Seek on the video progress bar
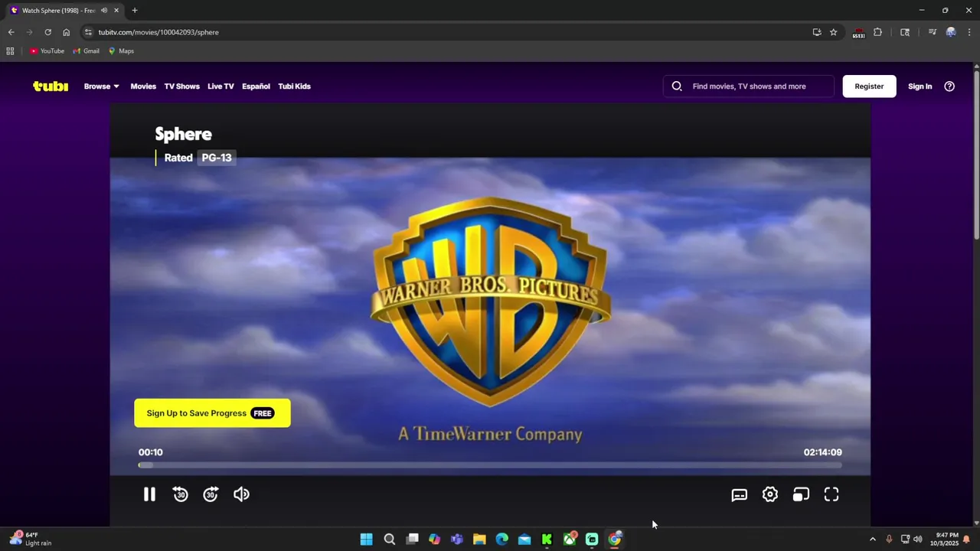The image size is (980, 551). tap(490, 465)
